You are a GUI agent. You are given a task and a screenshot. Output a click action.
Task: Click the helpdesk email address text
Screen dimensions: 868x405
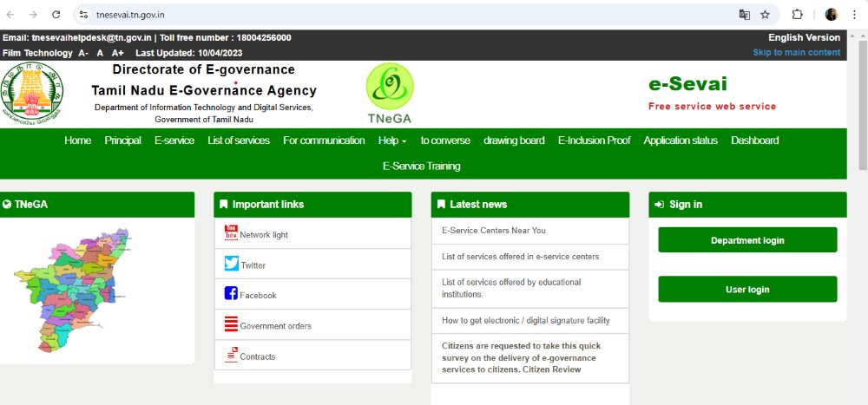click(91, 37)
